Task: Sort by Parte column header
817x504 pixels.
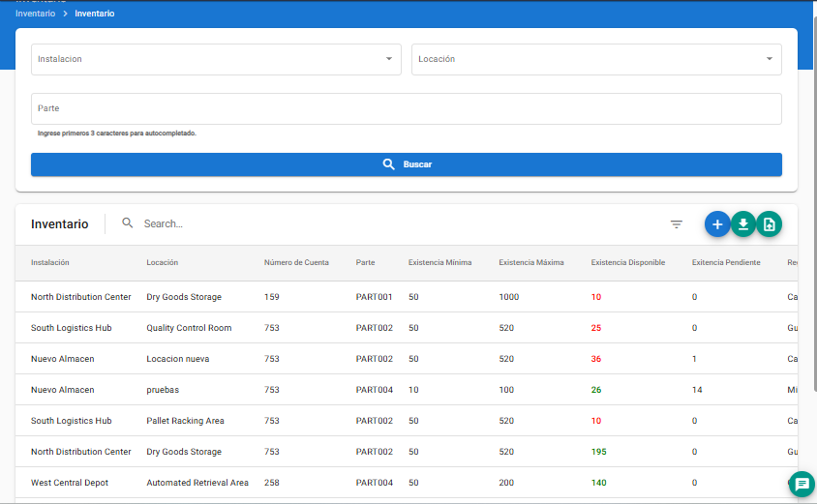Action: (x=365, y=262)
